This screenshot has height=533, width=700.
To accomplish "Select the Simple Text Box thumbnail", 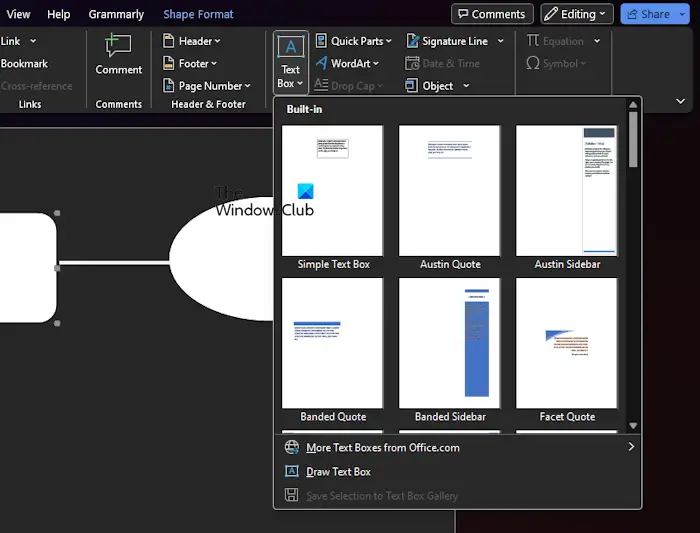I will 333,191.
